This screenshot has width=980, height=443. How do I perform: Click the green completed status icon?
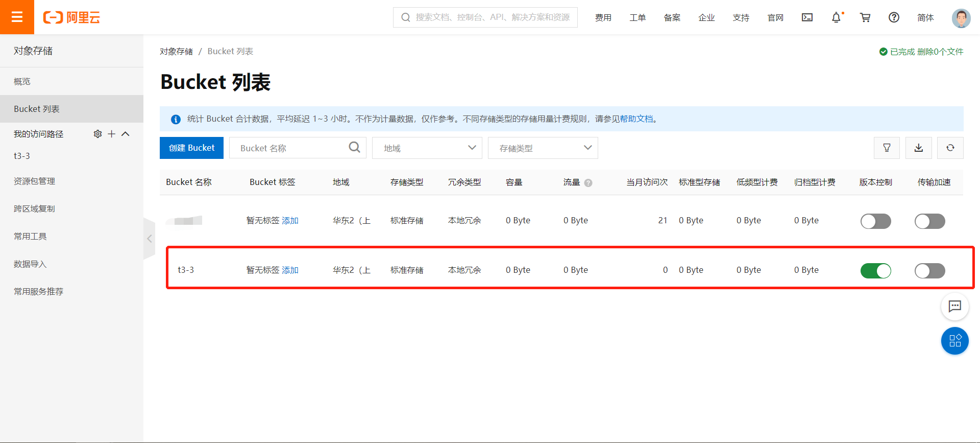pos(883,52)
